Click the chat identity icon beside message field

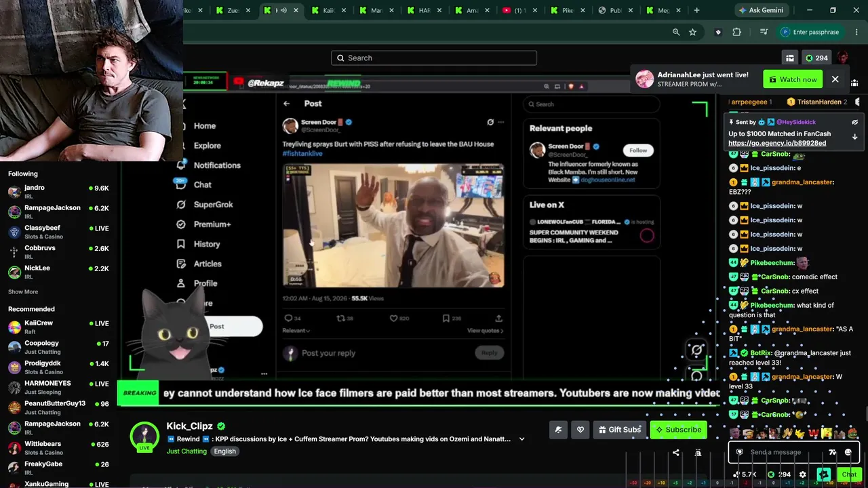(x=739, y=452)
